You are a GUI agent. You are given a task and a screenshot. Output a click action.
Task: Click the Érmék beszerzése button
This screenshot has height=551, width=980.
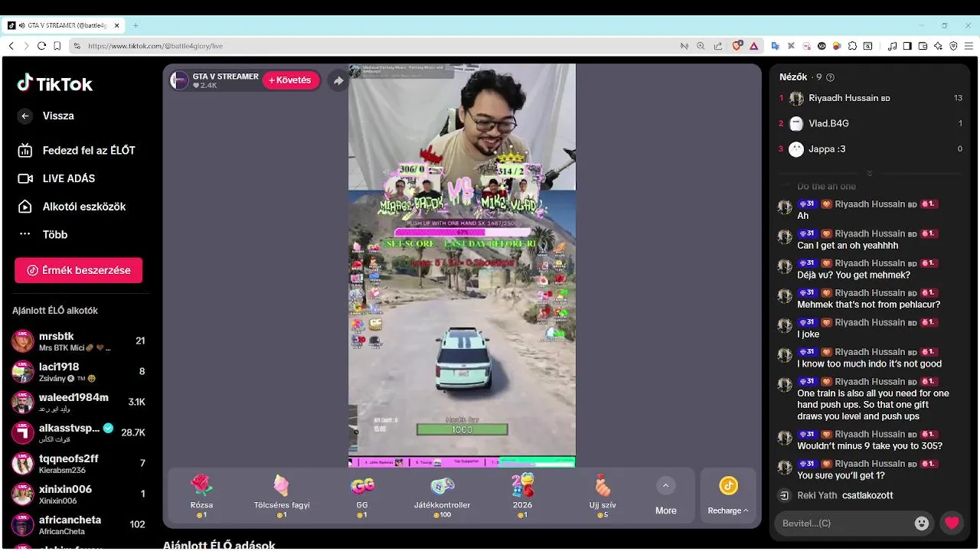[x=78, y=270]
